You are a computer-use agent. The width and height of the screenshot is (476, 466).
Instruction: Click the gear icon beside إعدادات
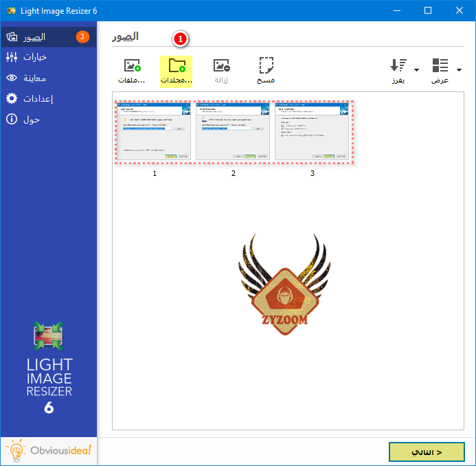pos(12,98)
